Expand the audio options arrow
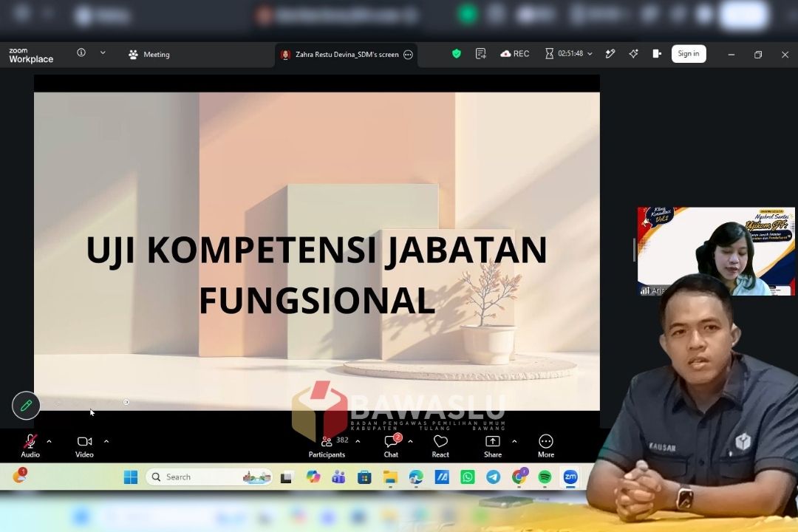Image resolution: width=798 pixels, height=532 pixels. pyautogui.click(x=50, y=441)
